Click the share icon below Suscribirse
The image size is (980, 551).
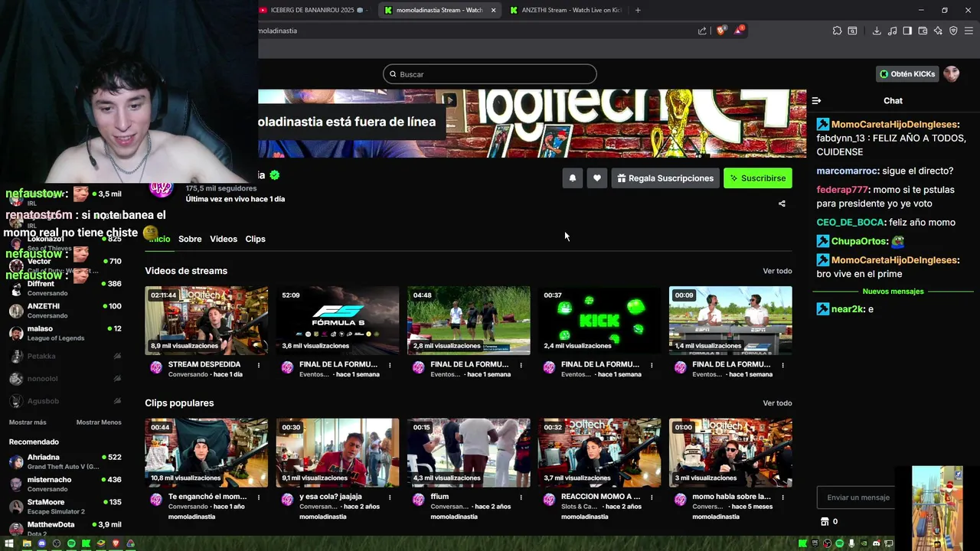pos(782,204)
